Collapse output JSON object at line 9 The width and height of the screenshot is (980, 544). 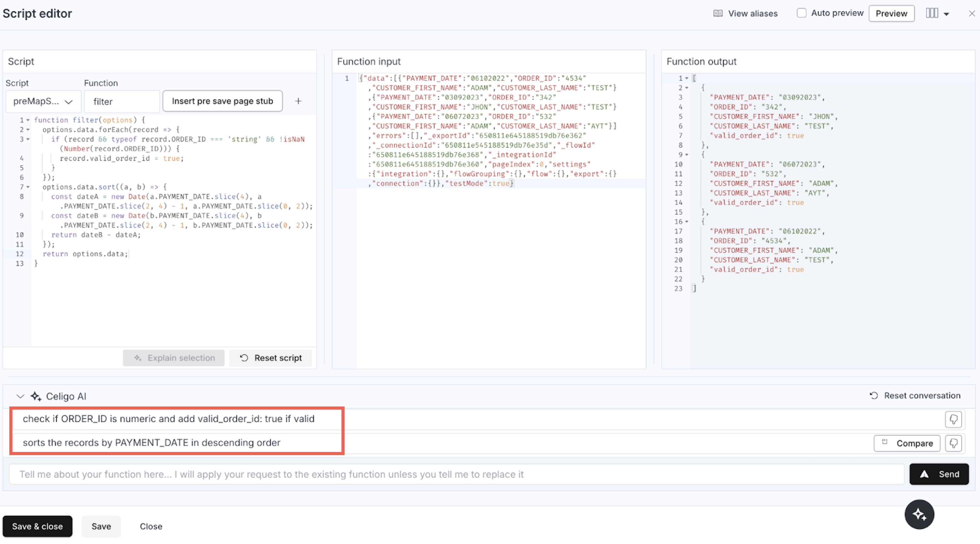click(687, 155)
